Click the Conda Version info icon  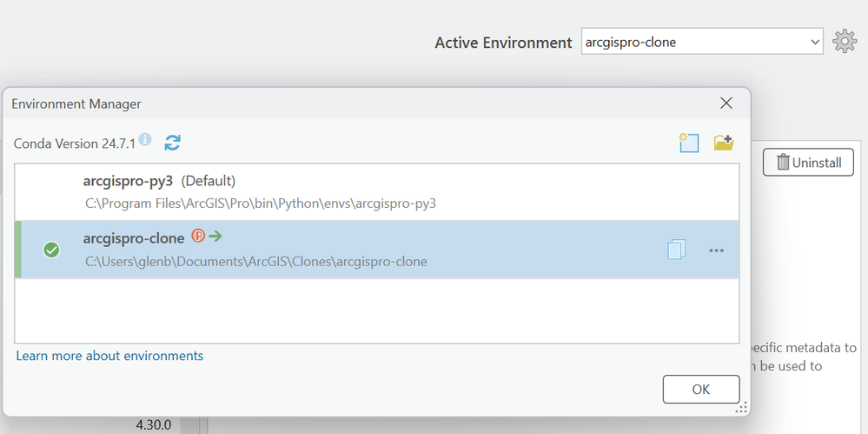[x=145, y=140]
